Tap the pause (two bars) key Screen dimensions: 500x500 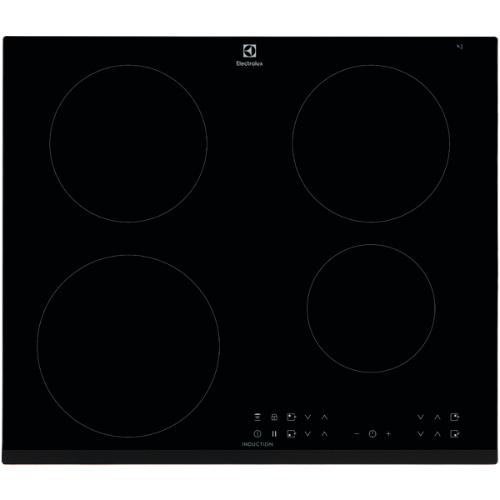(x=274, y=434)
